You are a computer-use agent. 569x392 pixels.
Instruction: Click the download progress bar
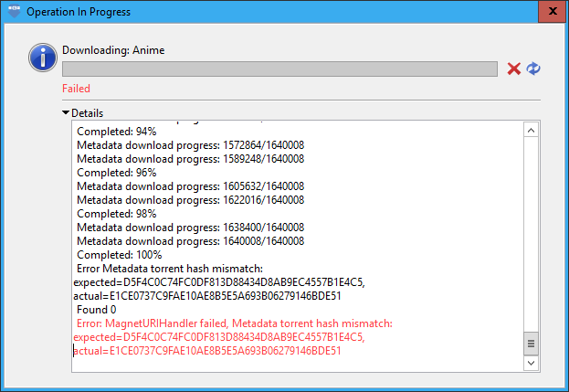(279, 69)
